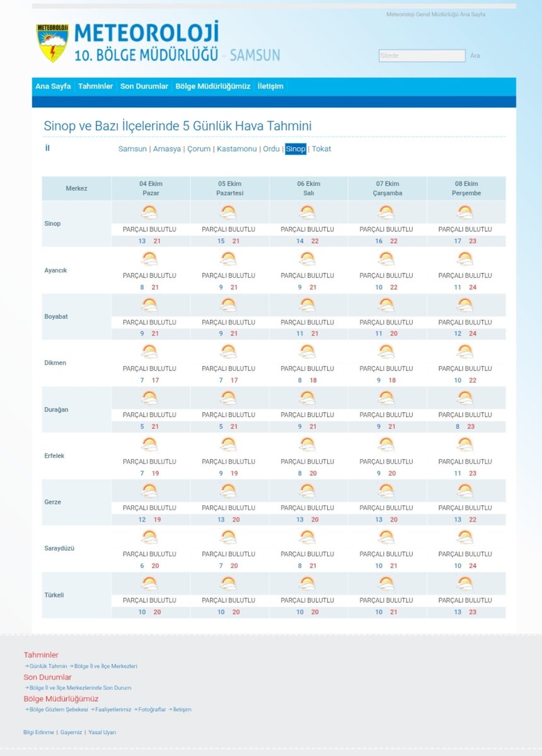Switch to the Kastamonu province forecast
542x756 pixels.
pos(237,149)
